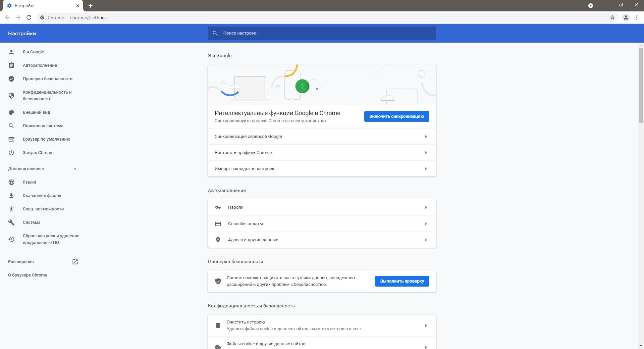This screenshot has height=349, width=644.
Task: Click the download icon beside Скачанные файлы
Action: 11,196
